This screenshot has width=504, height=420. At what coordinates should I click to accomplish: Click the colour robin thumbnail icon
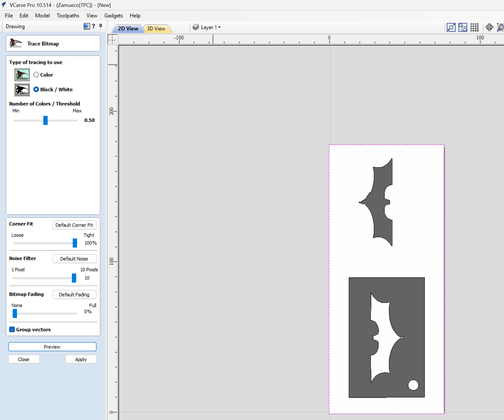point(22,75)
